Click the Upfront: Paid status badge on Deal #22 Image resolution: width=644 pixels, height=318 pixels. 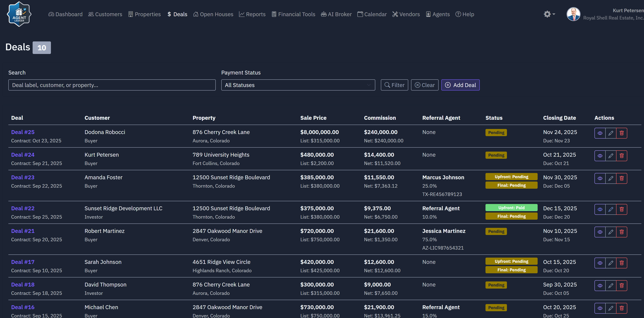511,207
